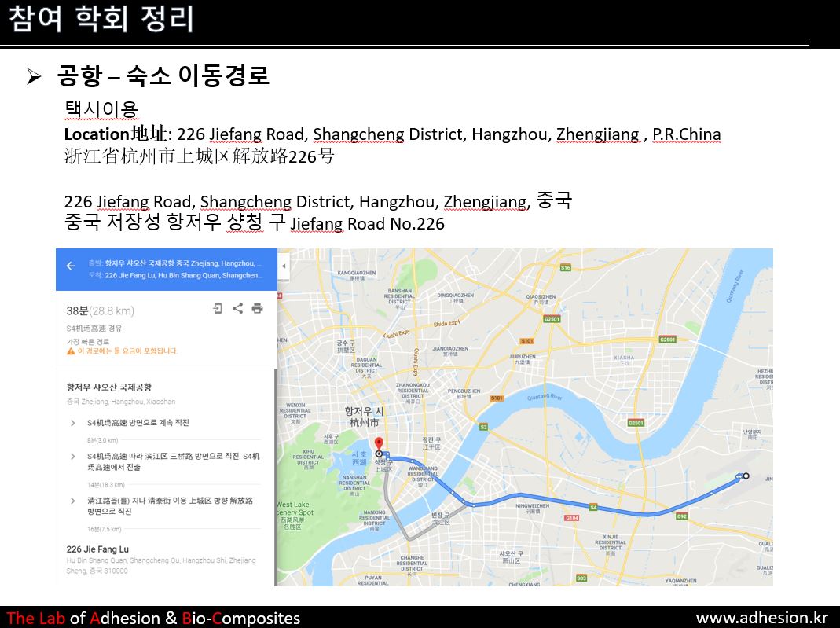
Task: Click the G104 highway shield on the map
Action: pyautogui.click(x=571, y=518)
